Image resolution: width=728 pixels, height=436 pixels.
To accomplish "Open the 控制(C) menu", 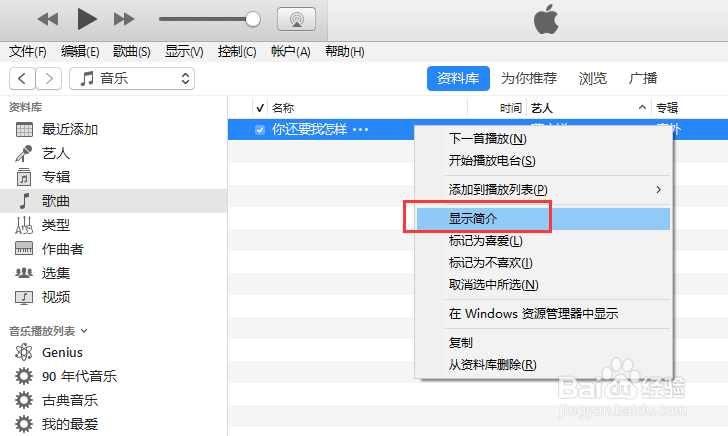I will [237, 52].
